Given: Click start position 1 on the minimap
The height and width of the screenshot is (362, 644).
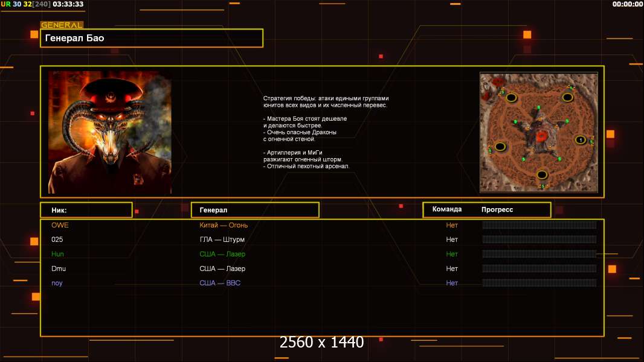Looking at the screenshot, I should [580, 140].
